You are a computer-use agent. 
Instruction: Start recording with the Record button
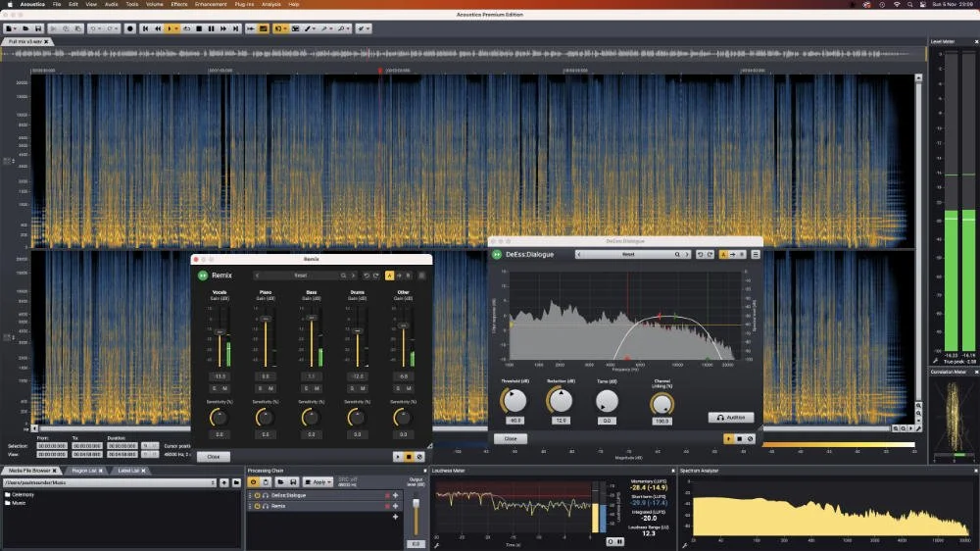130,28
